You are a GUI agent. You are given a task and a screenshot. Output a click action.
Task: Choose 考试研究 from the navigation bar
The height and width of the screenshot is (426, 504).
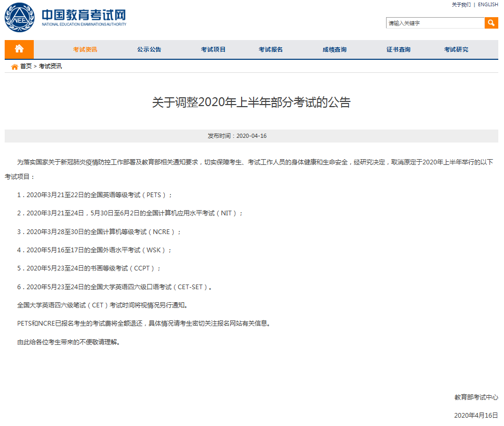pos(456,50)
